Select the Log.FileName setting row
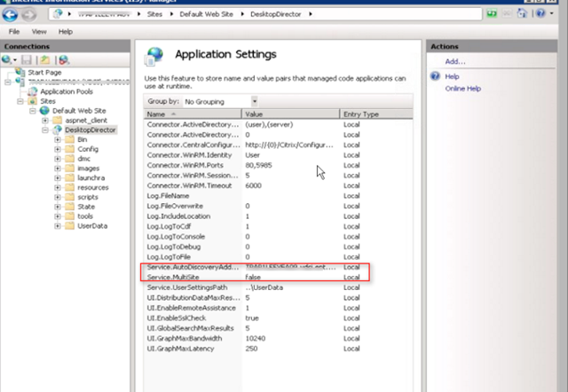 (278, 196)
